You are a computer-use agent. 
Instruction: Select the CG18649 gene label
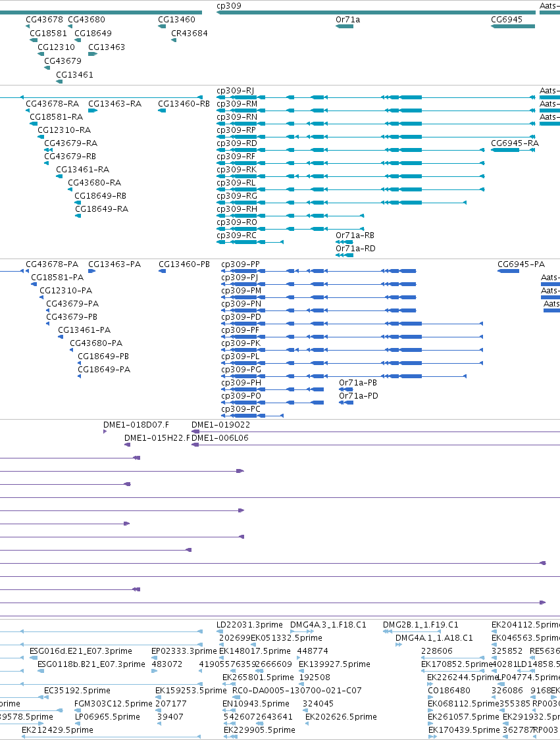pyautogui.click(x=93, y=33)
